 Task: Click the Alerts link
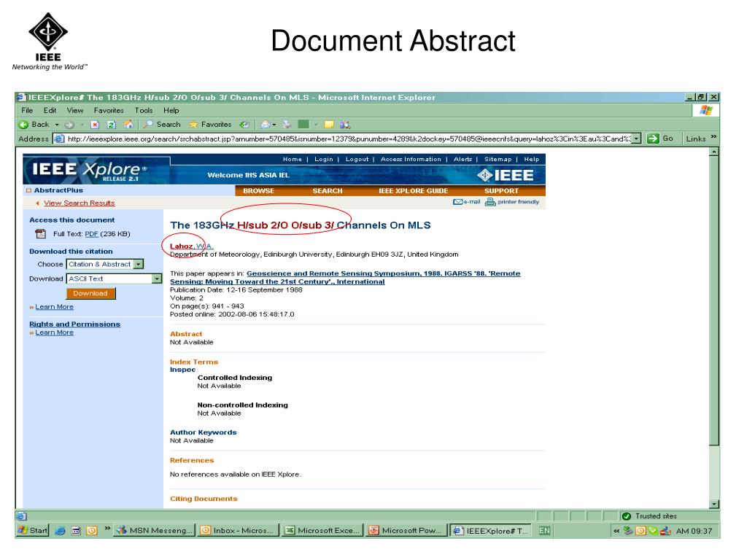(x=462, y=160)
